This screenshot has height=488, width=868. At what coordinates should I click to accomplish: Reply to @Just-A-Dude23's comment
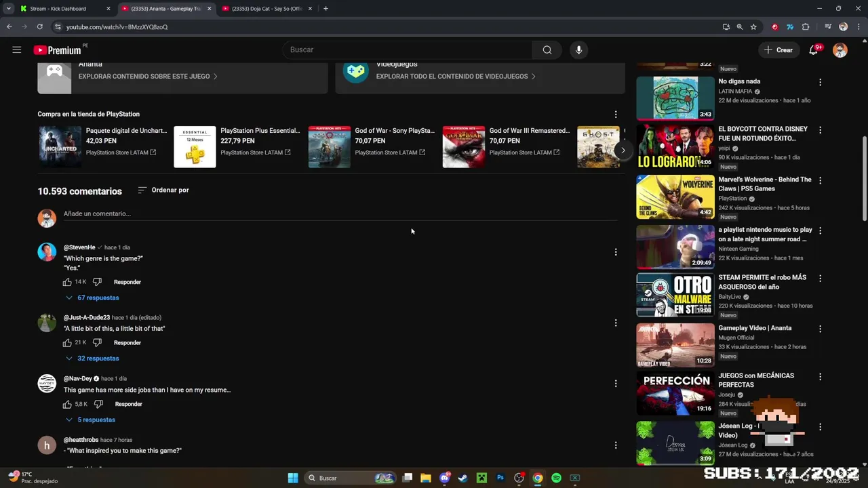(x=127, y=343)
